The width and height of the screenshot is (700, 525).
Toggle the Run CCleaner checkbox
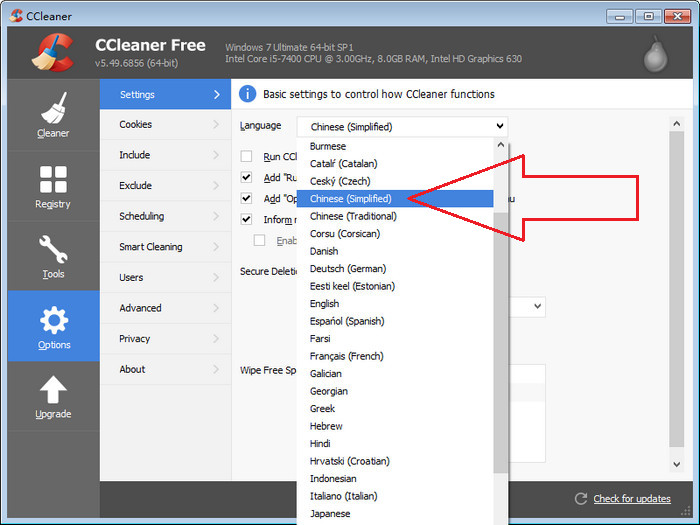pyautogui.click(x=246, y=156)
